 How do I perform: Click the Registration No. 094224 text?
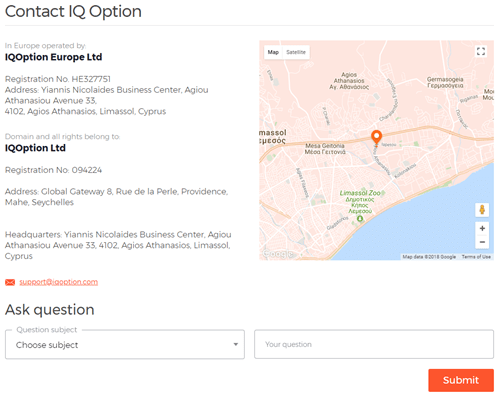click(53, 170)
